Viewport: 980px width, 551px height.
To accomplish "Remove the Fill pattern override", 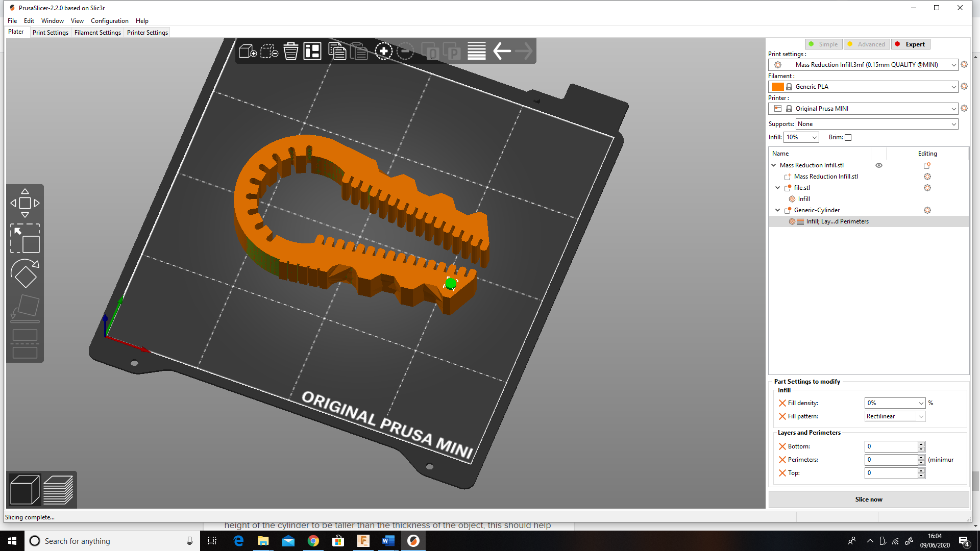I will click(x=782, y=416).
